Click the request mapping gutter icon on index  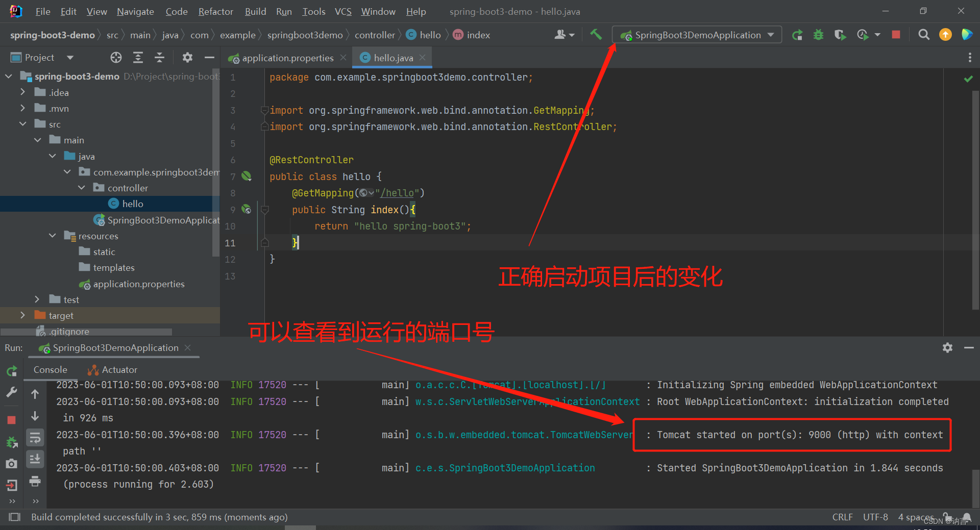pos(247,210)
